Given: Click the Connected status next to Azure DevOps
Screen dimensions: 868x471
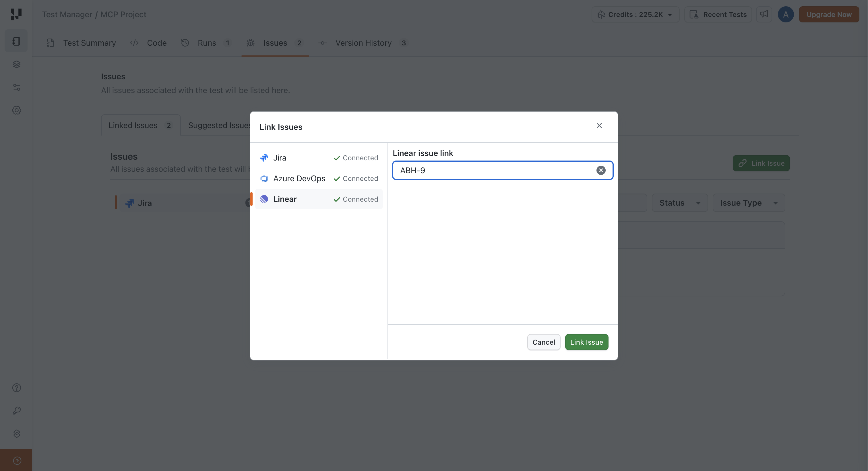Looking at the screenshot, I should tap(356, 178).
